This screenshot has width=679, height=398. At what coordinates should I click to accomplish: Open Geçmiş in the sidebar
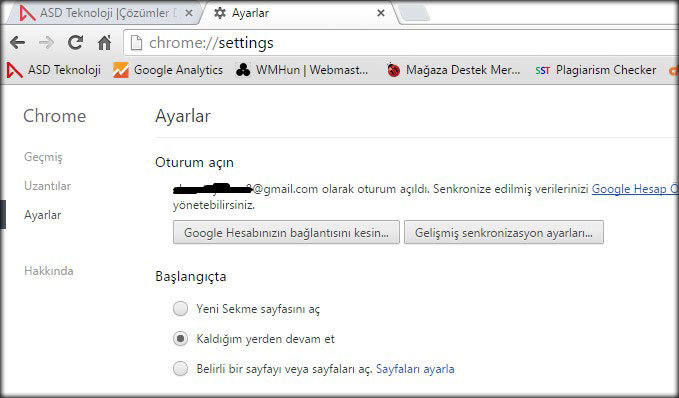coord(43,157)
